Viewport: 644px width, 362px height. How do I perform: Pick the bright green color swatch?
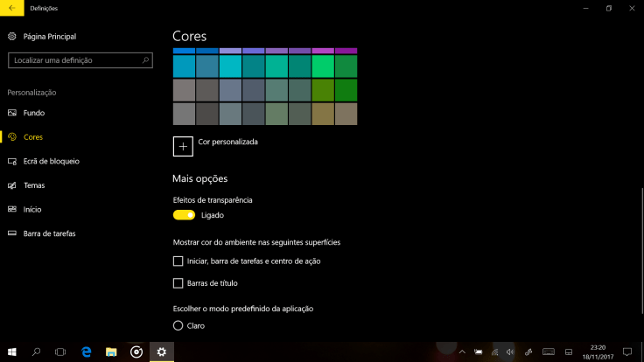[323, 66]
